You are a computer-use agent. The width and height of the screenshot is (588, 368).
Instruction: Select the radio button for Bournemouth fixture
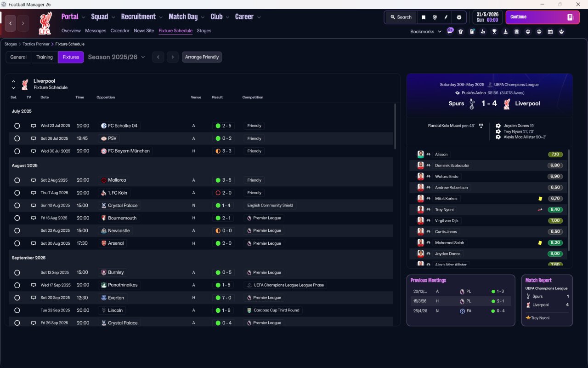point(17,218)
